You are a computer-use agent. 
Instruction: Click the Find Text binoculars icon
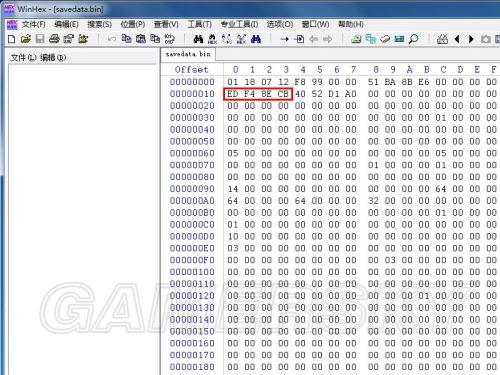click(198, 39)
